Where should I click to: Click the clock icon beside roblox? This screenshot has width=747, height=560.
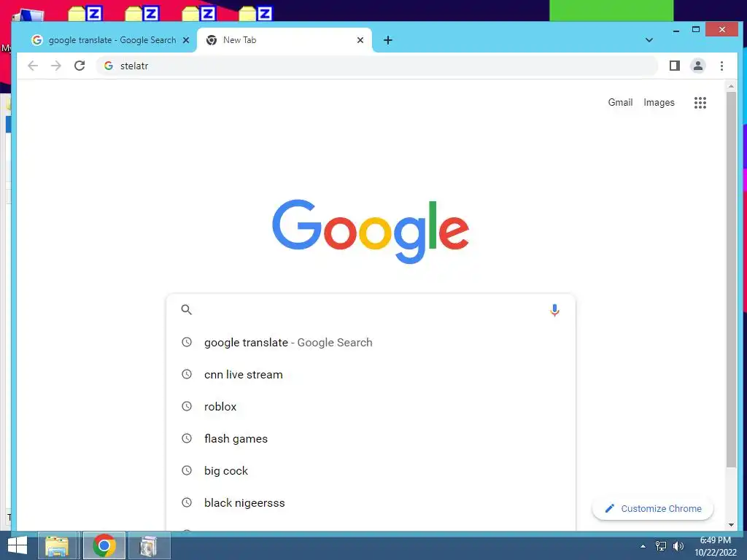tap(187, 406)
